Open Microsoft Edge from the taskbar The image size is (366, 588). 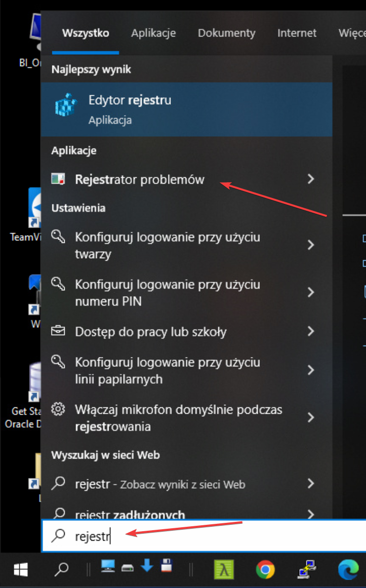[x=347, y=570]
